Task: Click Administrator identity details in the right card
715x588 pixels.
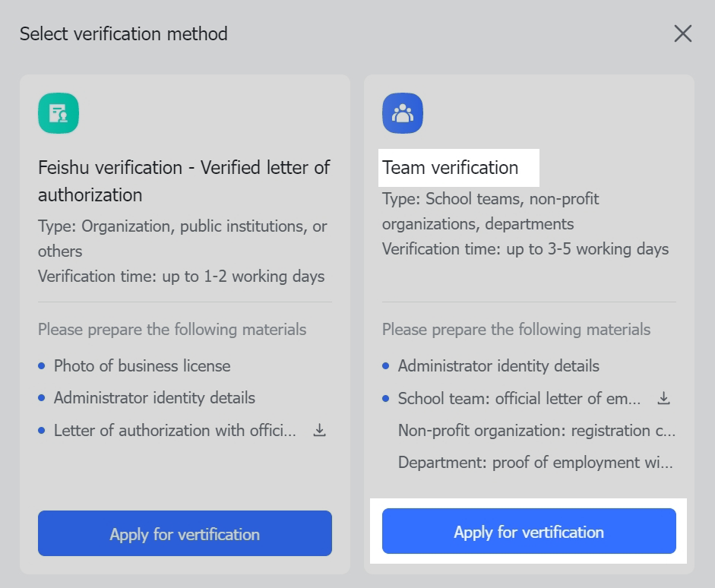Action: tap(498, 366)
